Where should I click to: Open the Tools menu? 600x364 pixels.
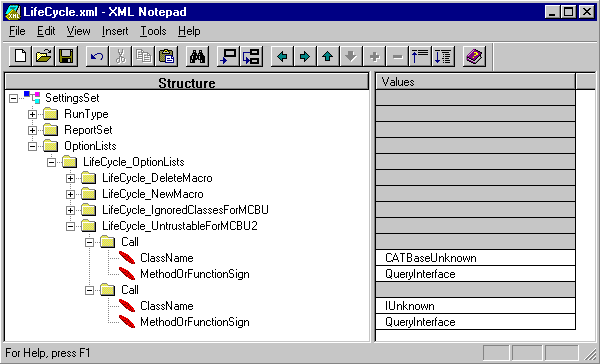click(x=153, y=31)
